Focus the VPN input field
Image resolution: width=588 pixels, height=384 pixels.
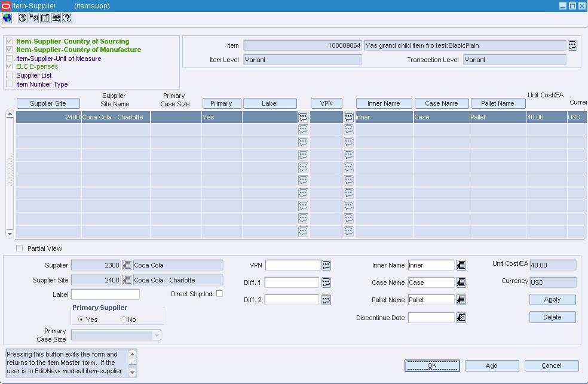(292, 265)
